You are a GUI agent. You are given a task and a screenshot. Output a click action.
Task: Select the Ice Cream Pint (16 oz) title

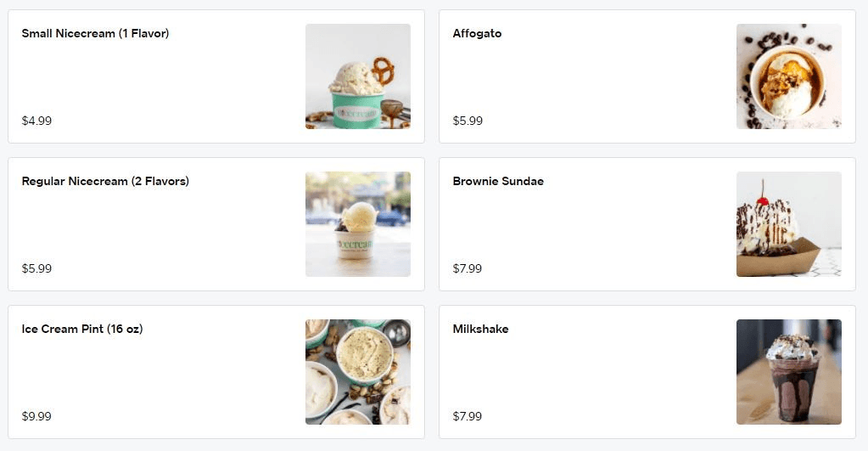(82, 330)
